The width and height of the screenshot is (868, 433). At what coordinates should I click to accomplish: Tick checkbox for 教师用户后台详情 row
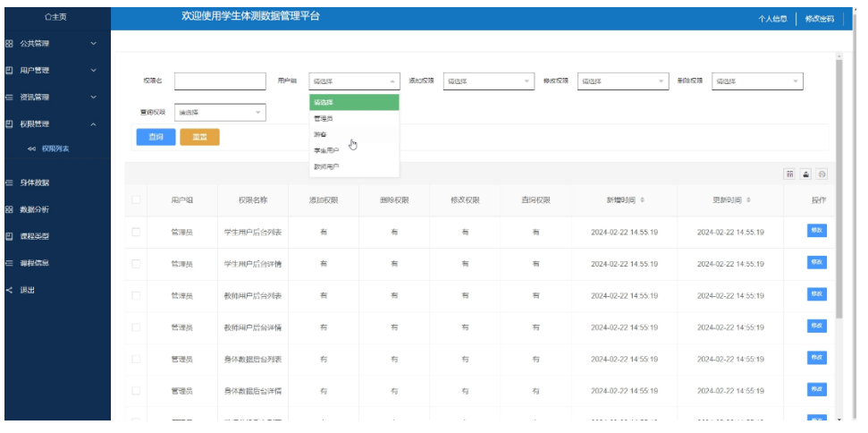pos(136,327)
